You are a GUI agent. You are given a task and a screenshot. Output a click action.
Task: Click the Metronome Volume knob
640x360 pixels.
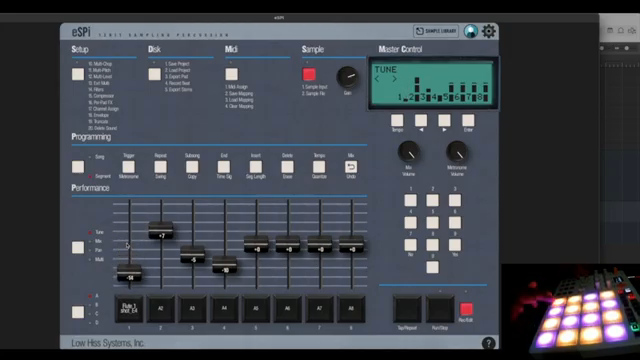(457, 152)
